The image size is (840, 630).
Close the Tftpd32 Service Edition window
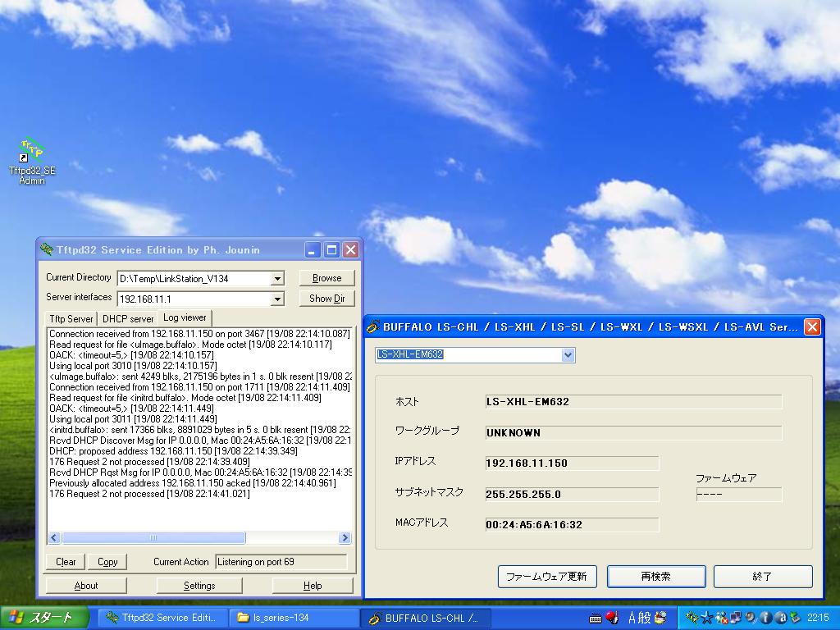pyautogui.click(x=350, y=249)
